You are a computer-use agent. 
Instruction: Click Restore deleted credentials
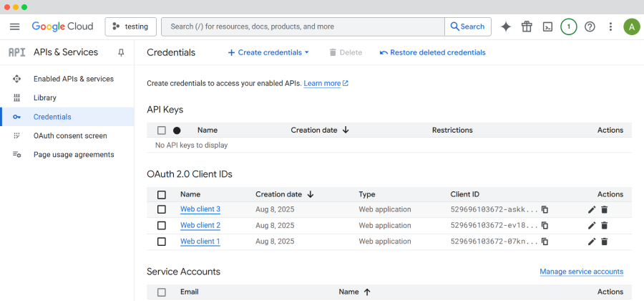pyautogui.click(x=432, y=52)
